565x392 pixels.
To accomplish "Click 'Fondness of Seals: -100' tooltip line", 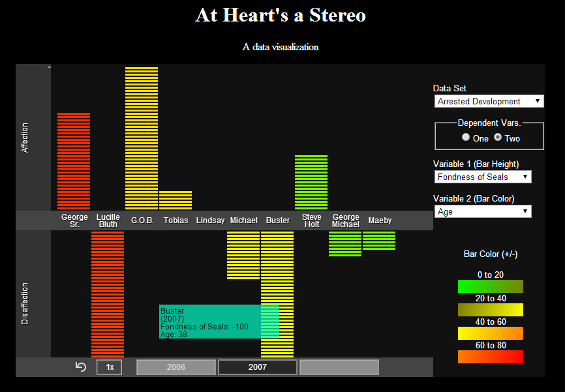I will [204, 327].
